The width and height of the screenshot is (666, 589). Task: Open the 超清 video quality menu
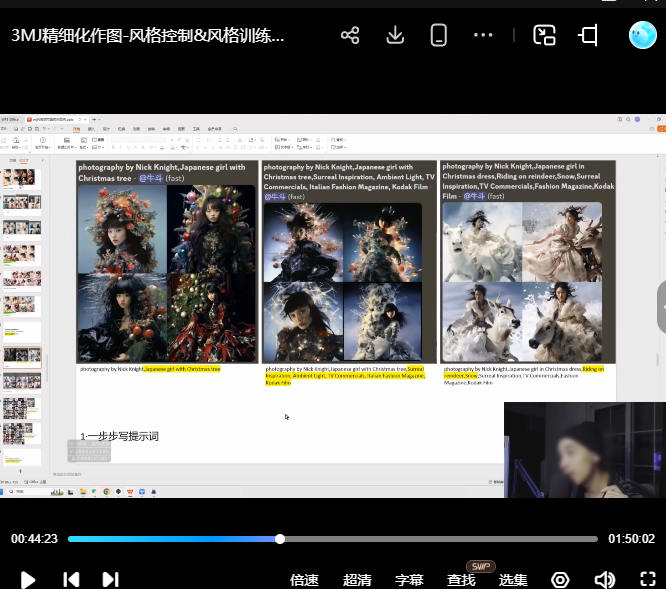coord(357,579)
